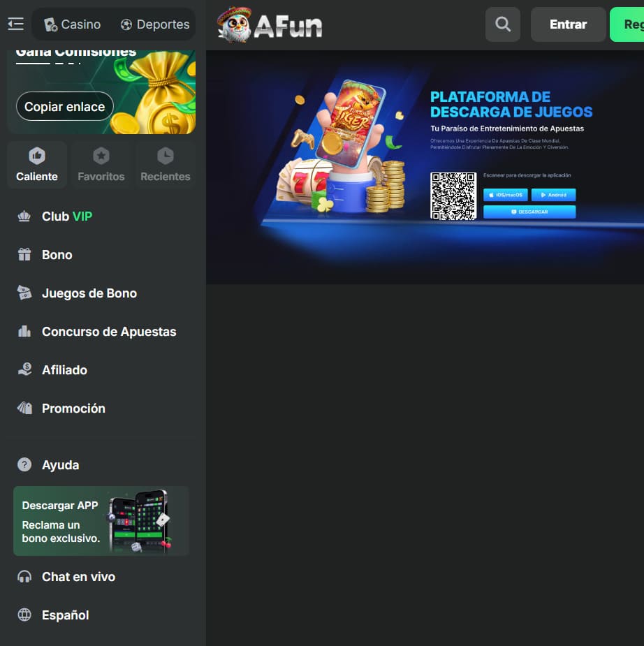
Task: Click the AFun owl logo
Action: click(x=270, y=25)
